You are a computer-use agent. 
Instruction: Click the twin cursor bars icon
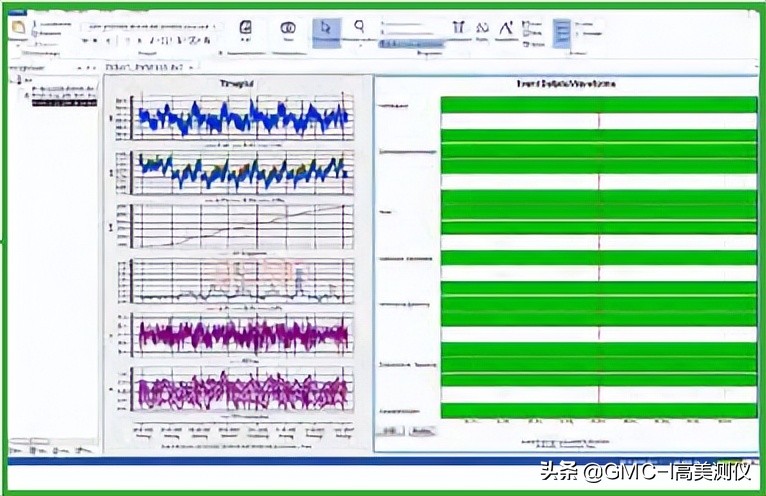click(x=458, y=27)
